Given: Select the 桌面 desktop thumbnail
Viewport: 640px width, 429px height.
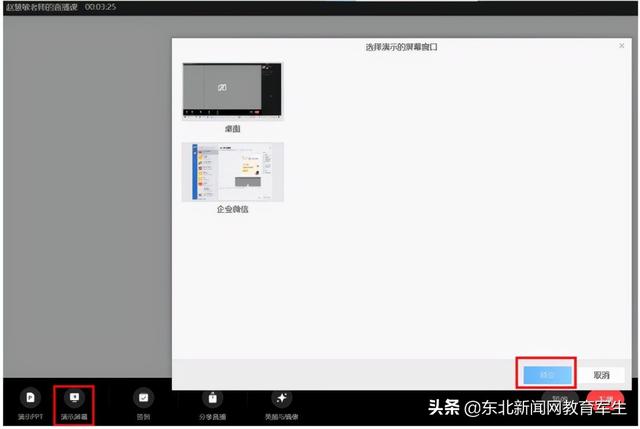Looking at the screenshot, I should [x=232, y=91].
